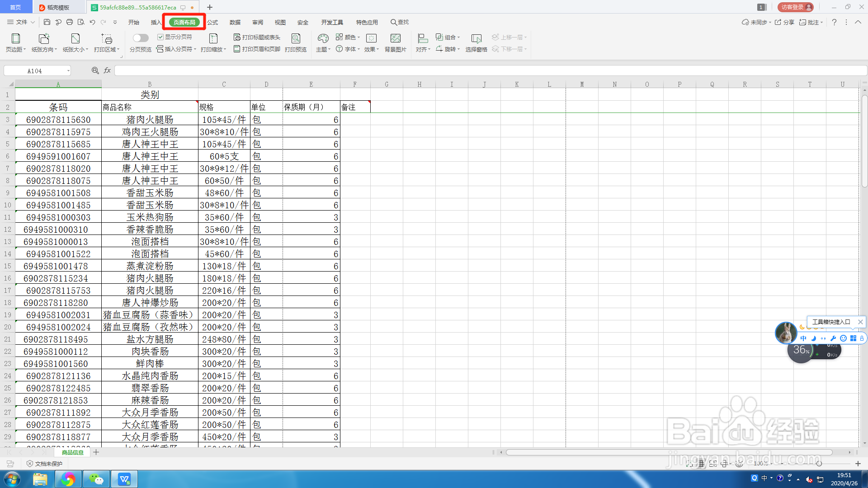Switch to the 公式 ribbon tab
Viewport: 868px width, 488px height.
[212, 22]
